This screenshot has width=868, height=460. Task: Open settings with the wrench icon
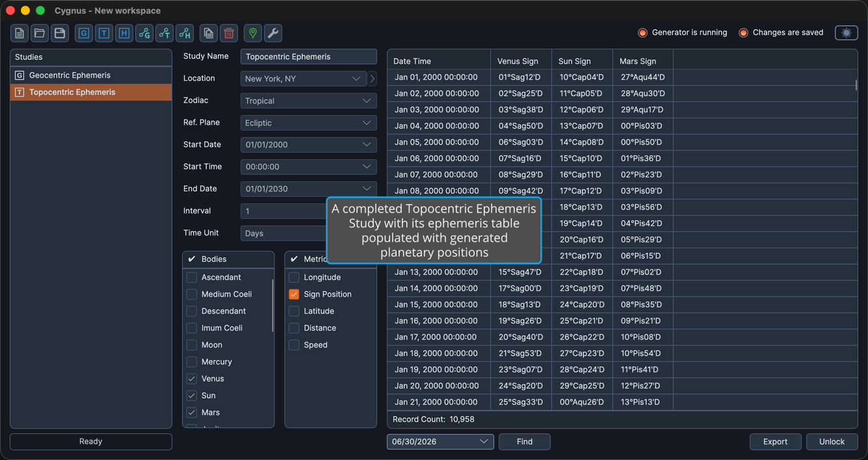(273, 33)
